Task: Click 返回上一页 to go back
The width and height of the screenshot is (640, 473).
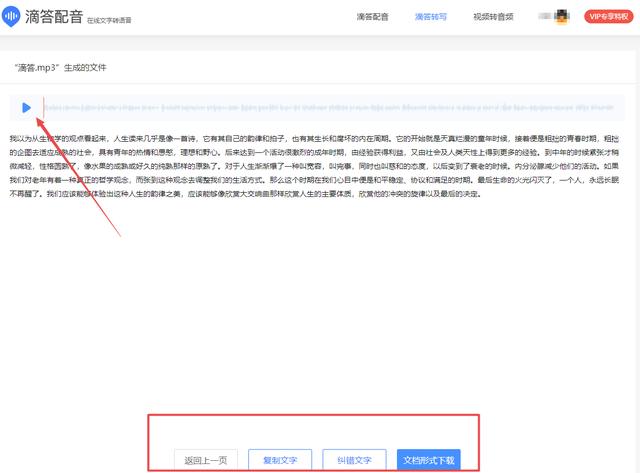Action: coord(206,460)
